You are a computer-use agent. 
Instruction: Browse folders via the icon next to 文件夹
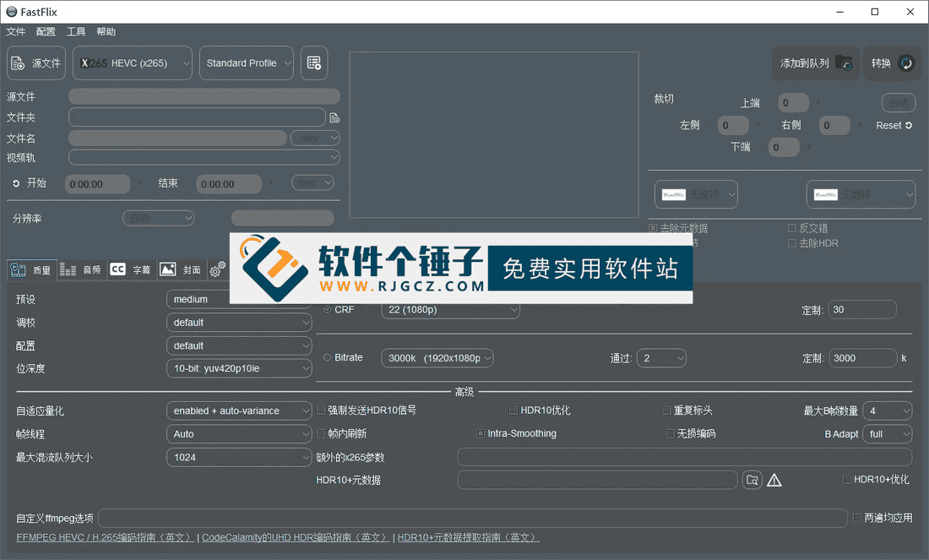[x=334, y=117]
